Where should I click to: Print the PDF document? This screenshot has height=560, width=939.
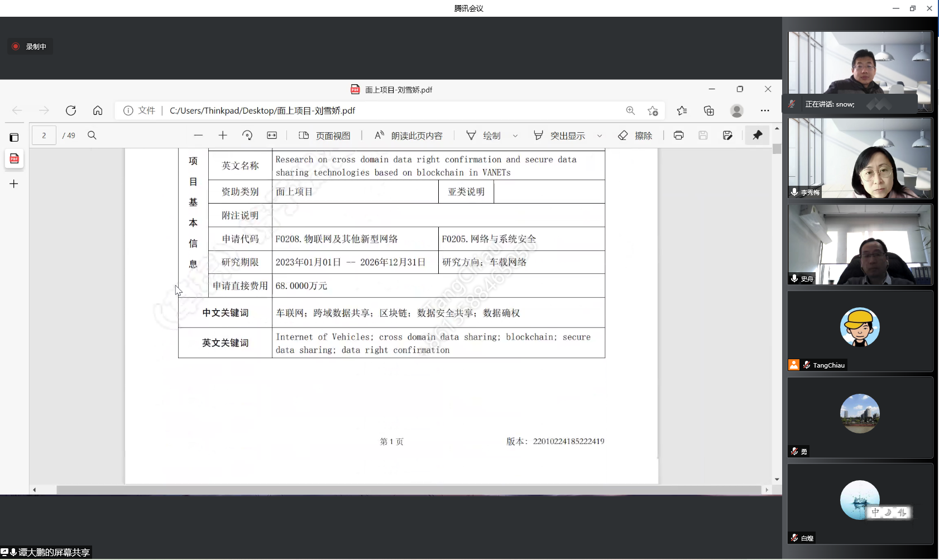pyautogui.click(x=678, y=136)
